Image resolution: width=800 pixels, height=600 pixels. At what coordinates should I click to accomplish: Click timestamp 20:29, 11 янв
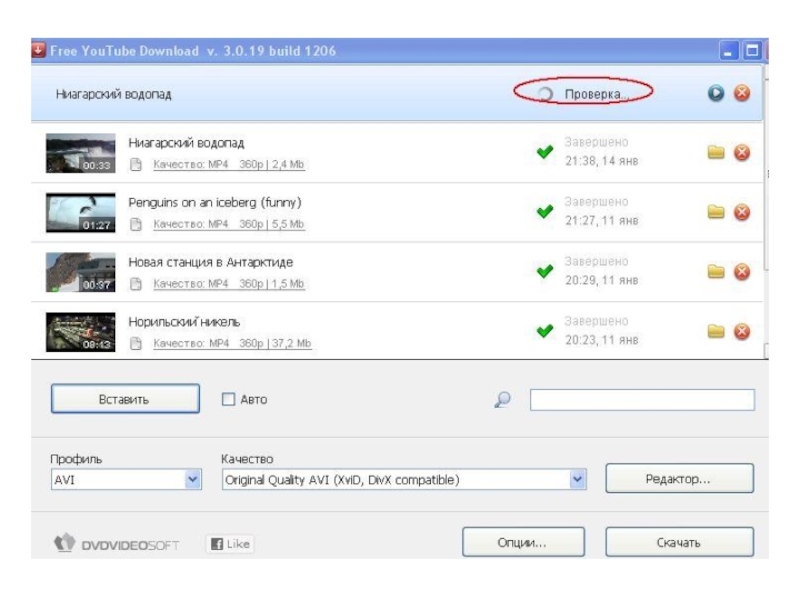coord(602,280)
